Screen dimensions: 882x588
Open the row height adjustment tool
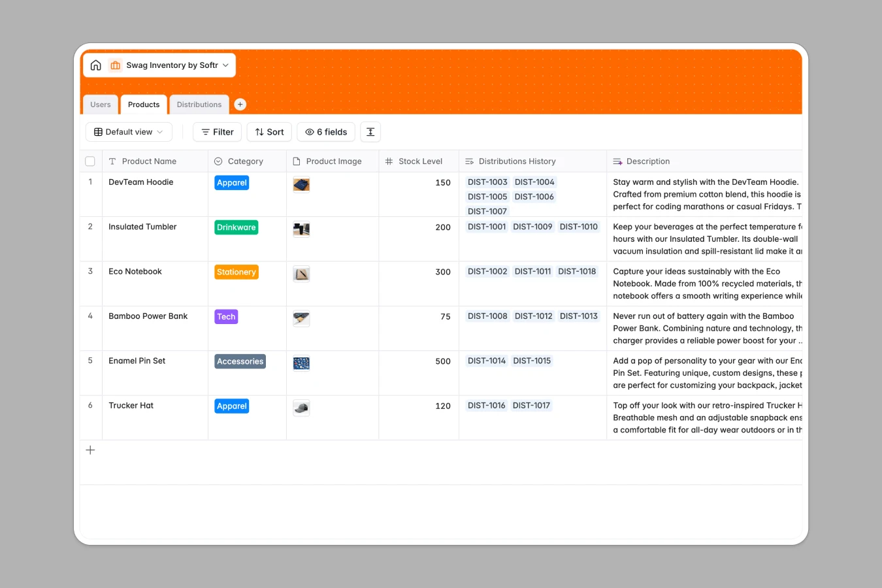pyautogui.click(x=370, y=131)
